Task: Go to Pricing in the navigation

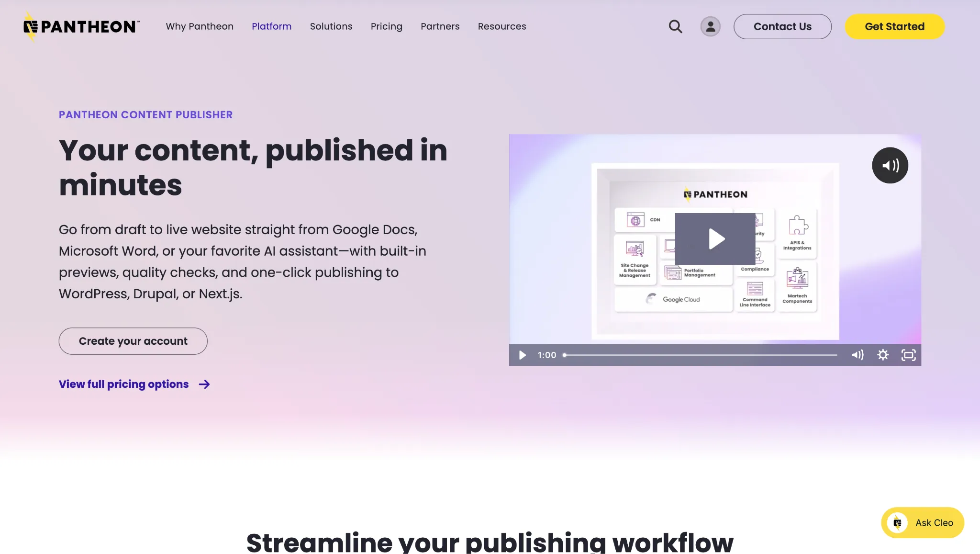Action: click(x=386, y=26)
